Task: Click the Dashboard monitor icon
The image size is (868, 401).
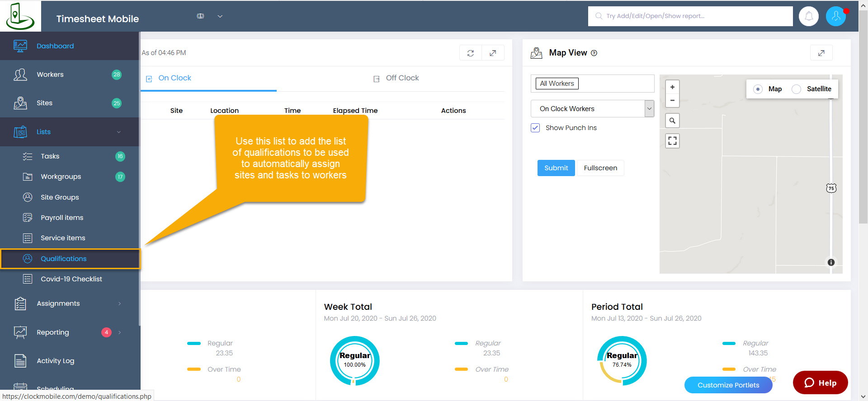Action: [x=20, y=46]
